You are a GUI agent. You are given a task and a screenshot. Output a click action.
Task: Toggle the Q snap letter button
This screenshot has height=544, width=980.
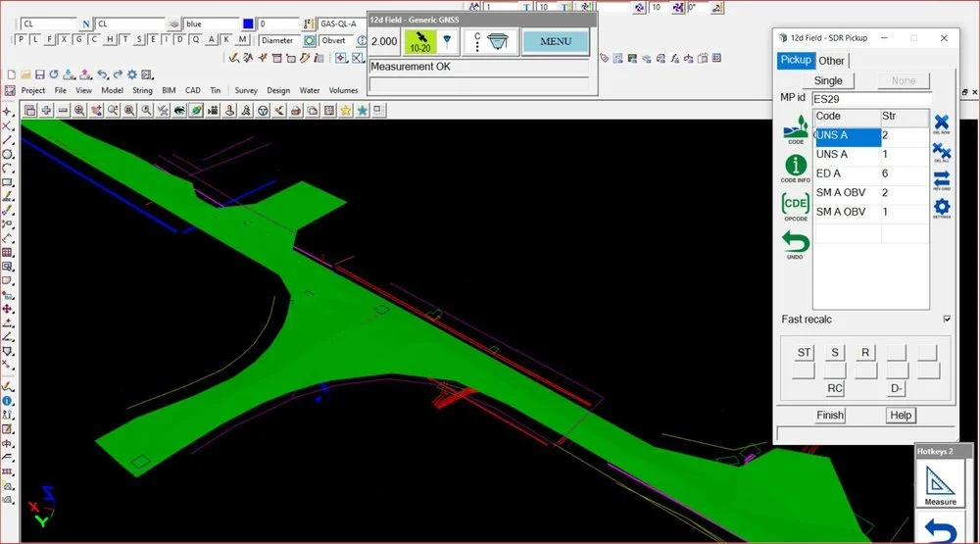(196, 39)
